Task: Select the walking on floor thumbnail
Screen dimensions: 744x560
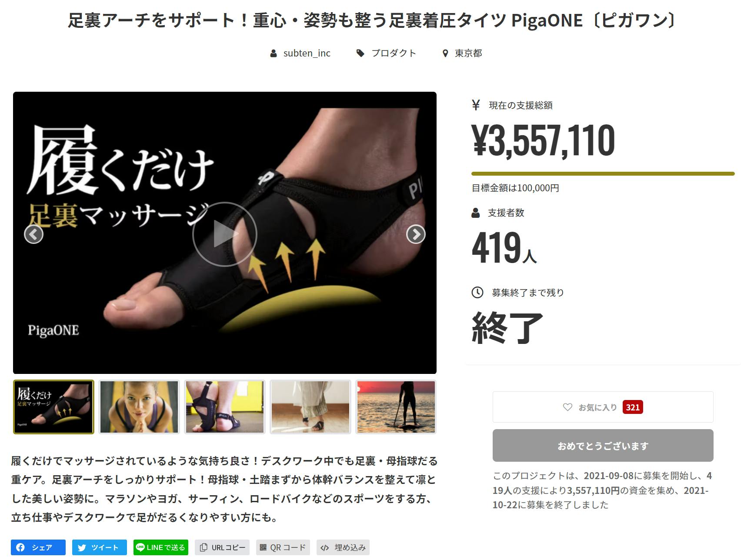Action: click(x=310, y=407)
